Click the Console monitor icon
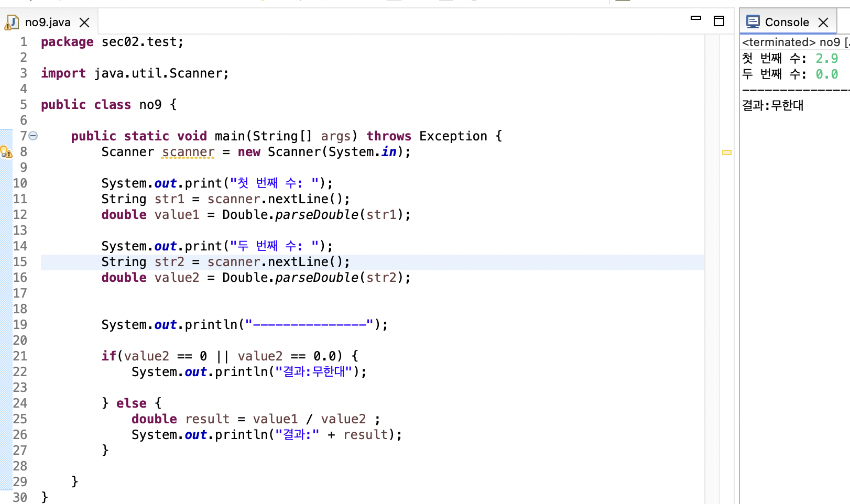 (x=753, y=21)
